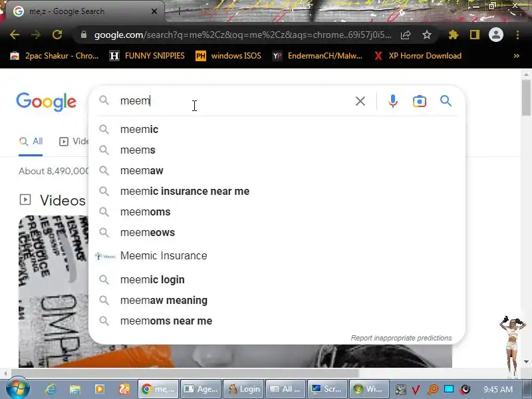Select the 'meemic' suggestion
The height and width of the screenshot is (399, 532).
point(277,129)
